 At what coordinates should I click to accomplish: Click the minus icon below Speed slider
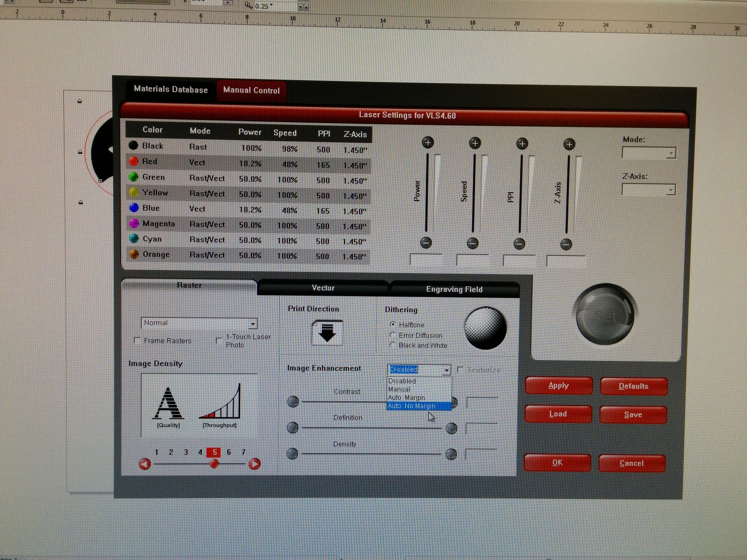pos(472,243)
